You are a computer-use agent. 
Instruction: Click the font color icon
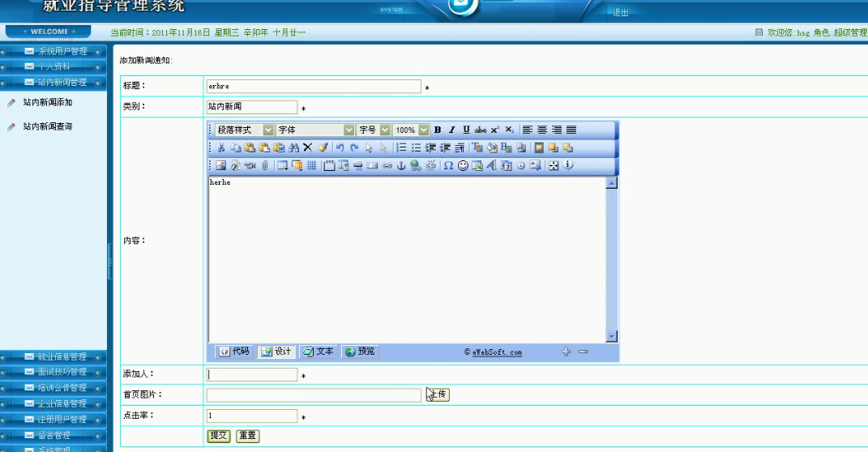click(477, 147)
